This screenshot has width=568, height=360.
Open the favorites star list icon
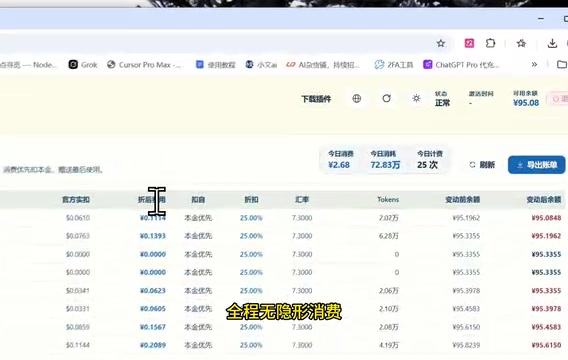tap(521, 43)
